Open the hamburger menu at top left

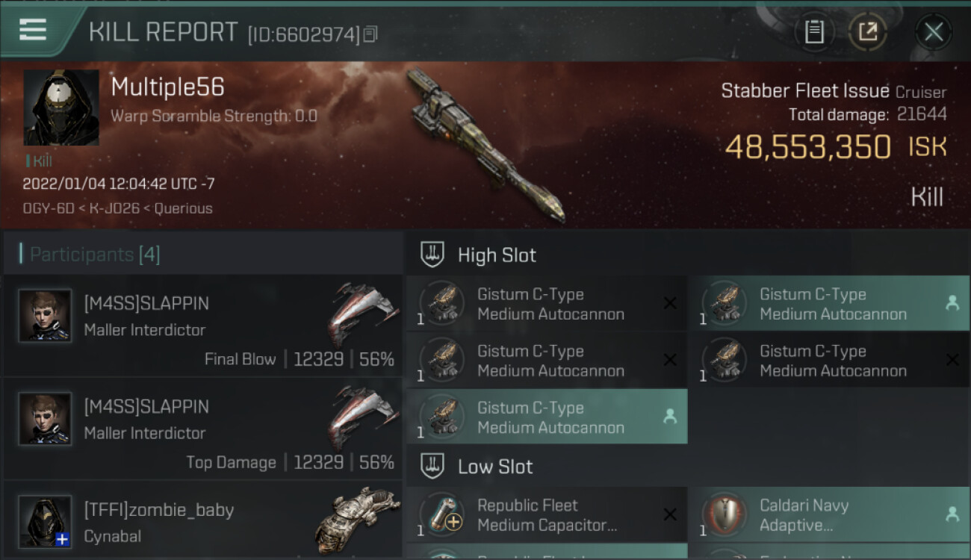pyautogui.click(x=33, y=30)
